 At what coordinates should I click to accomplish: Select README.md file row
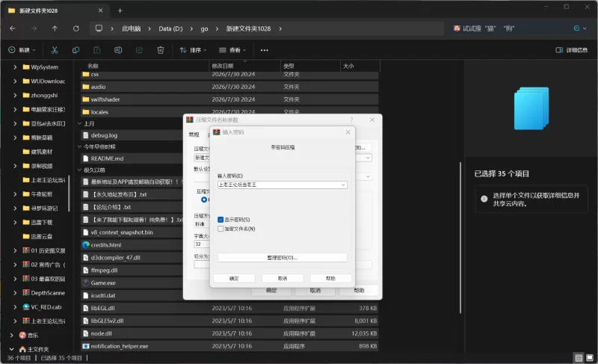[132, 158]
